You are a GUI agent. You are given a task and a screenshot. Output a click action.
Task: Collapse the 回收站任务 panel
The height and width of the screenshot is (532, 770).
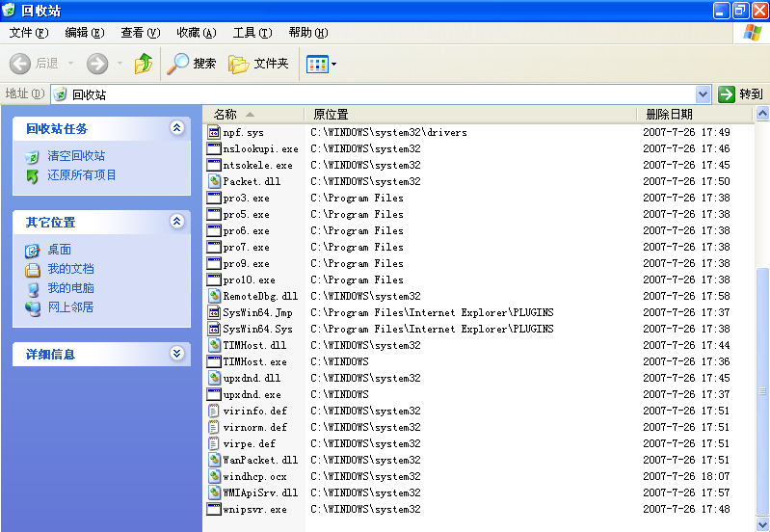[x=176, y=128]
